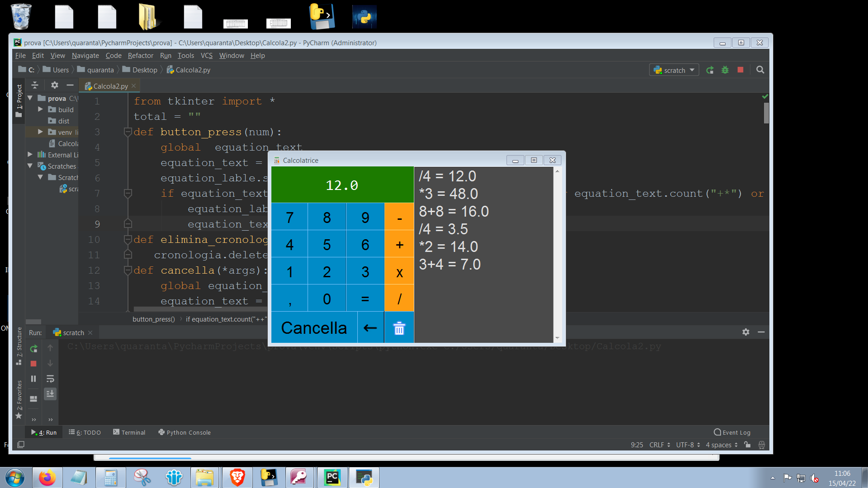Open the Navigate menu
Screen dimensions: 868x488
85,56
